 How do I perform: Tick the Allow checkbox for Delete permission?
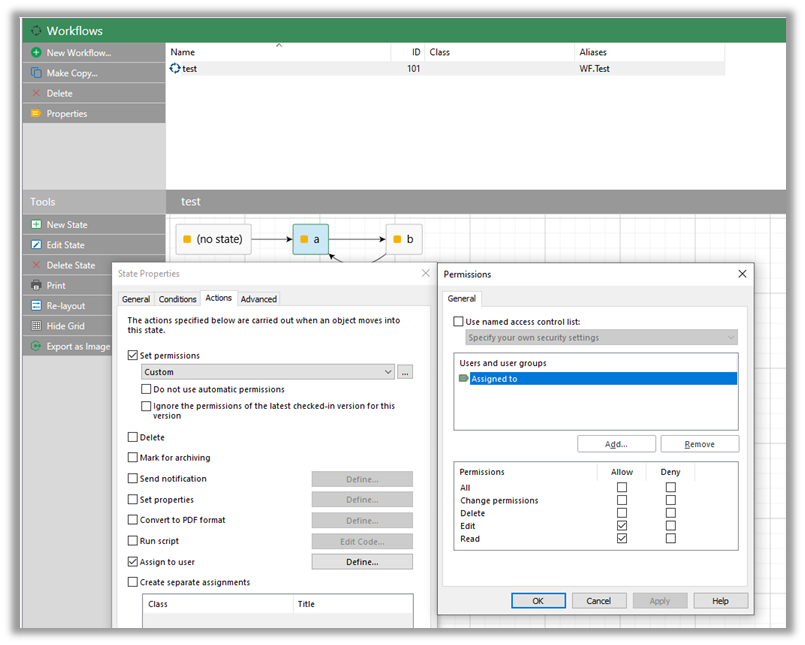(x=622, y=513)
